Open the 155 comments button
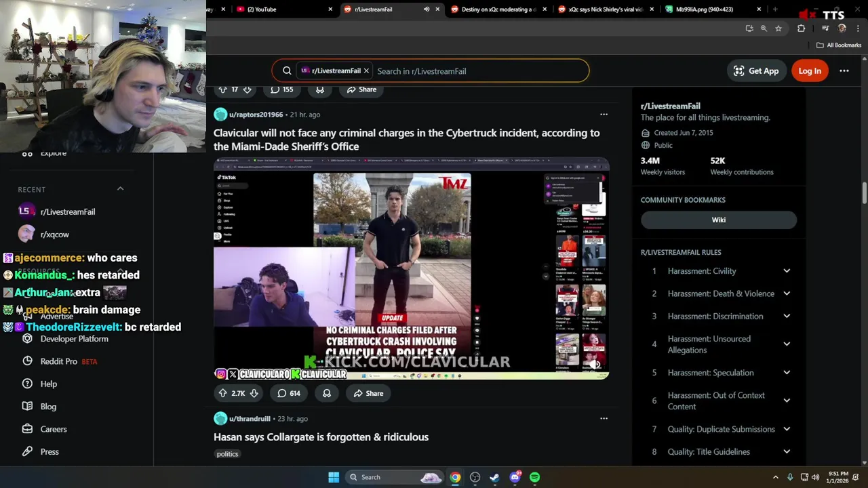868x488 pixels. click(x=282, y=89)
